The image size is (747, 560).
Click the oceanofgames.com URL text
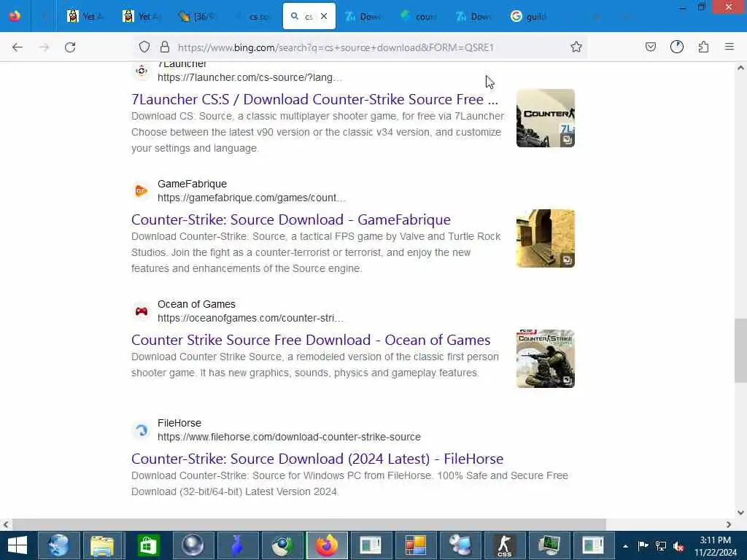tap(251, 318)
